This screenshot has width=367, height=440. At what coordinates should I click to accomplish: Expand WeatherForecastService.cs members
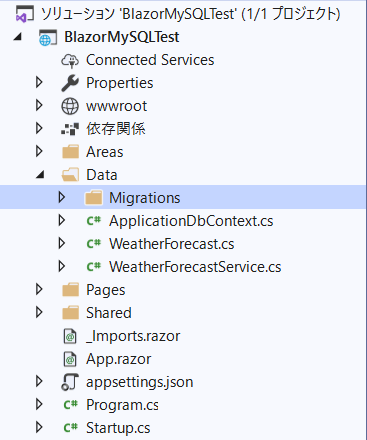(x=62, y=266)
